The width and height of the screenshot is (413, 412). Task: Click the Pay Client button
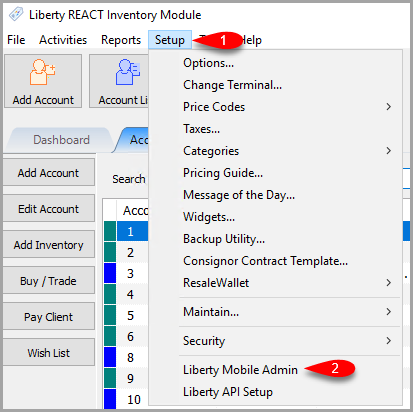tap(49, 317)
